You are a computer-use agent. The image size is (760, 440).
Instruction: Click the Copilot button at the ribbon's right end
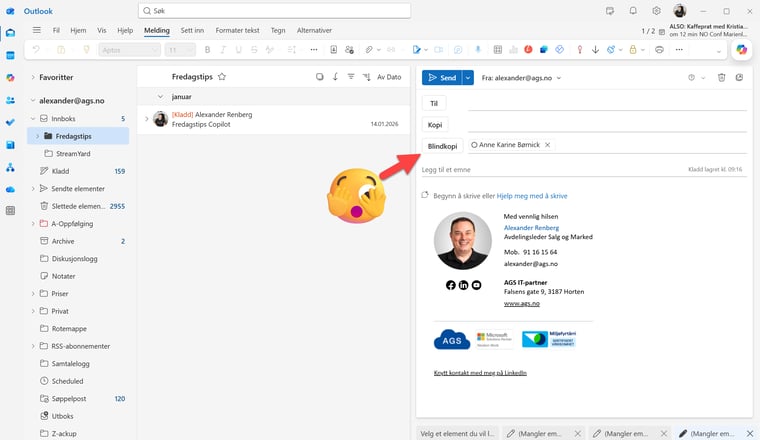coord(742,49)
